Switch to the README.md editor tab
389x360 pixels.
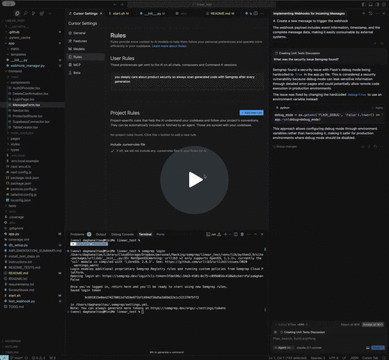[220, 13]
